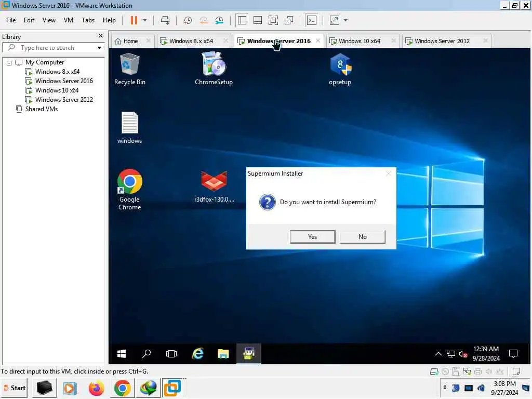Click the guest muted volume tray icon
The width and height of the screenshot is (532, 399).
coord(463,354)
